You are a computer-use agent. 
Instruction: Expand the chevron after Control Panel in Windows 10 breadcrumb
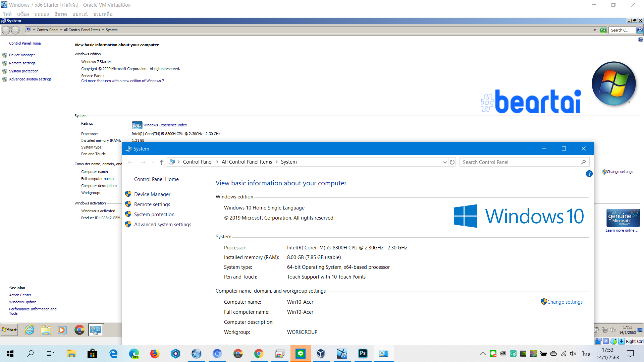point(217,162)
